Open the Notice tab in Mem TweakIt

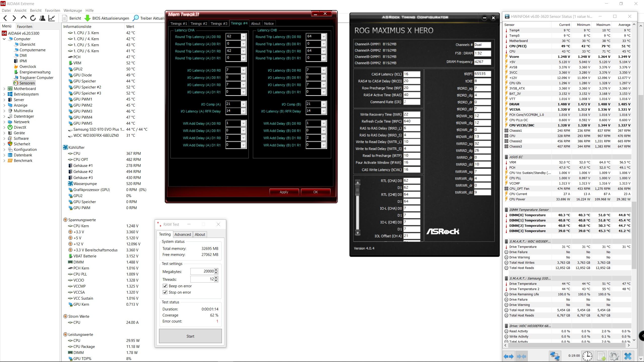pos(269,24)
